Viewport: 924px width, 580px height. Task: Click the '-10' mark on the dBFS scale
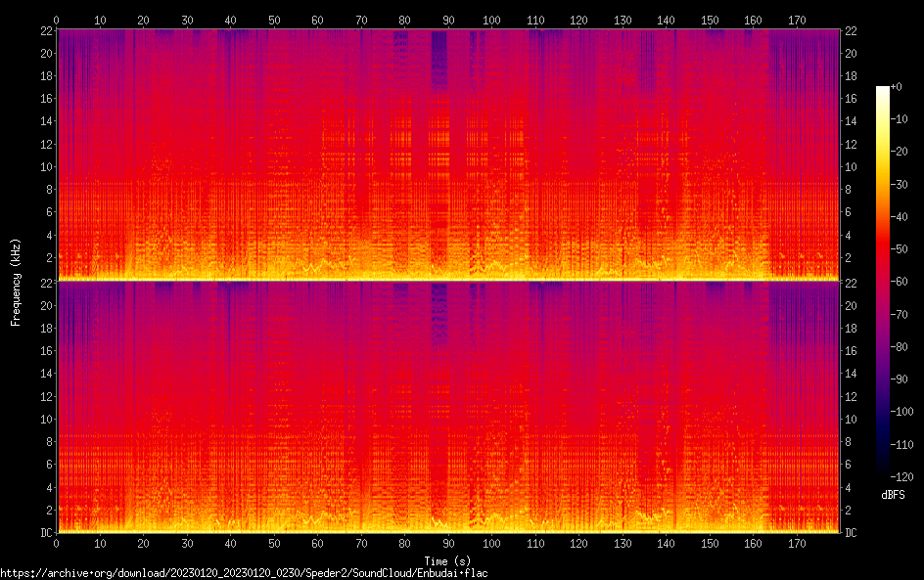(897, 119)
